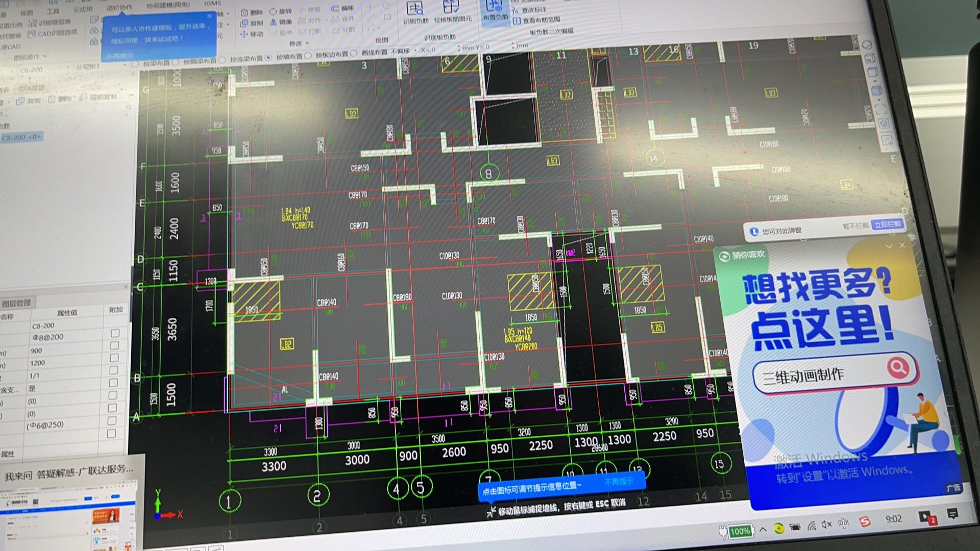The height and width of the screenshot is (551, 980).
Task: Click the 分割 tool
Action: pos(342,30)
